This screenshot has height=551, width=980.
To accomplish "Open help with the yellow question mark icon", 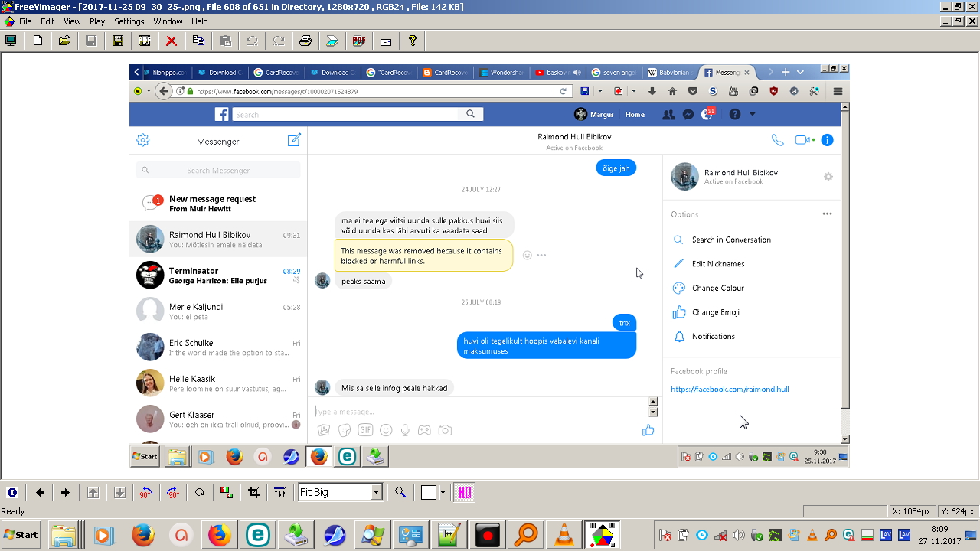I will pos(413,41).
